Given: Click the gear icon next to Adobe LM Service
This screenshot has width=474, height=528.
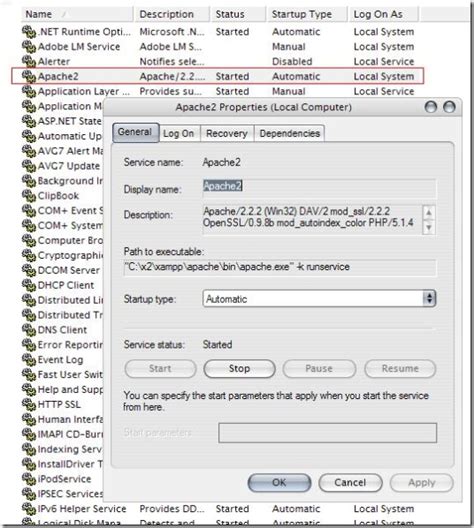Looking at the screenshot, I should coord(29,47).
